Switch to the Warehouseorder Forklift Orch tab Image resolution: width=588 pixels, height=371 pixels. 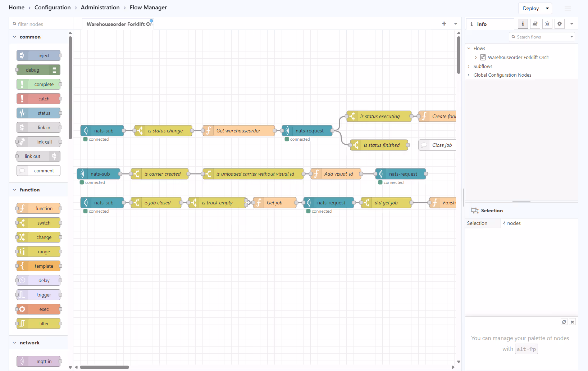click(119, 24)
